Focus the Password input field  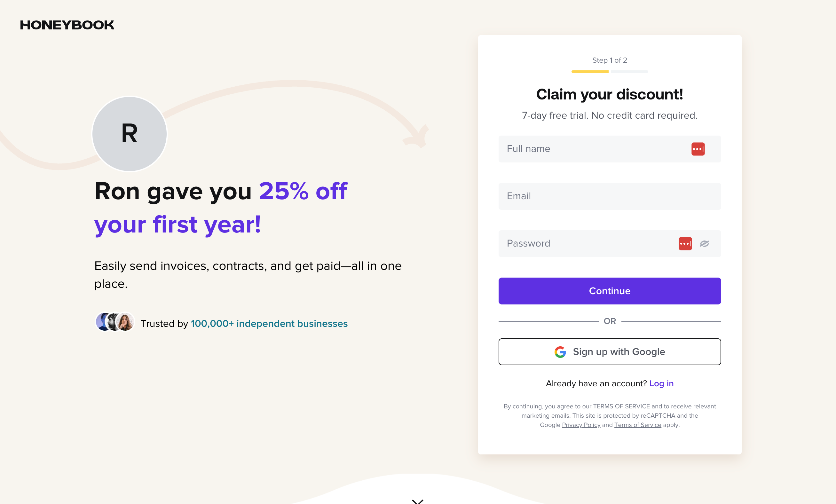coord(587,243)
